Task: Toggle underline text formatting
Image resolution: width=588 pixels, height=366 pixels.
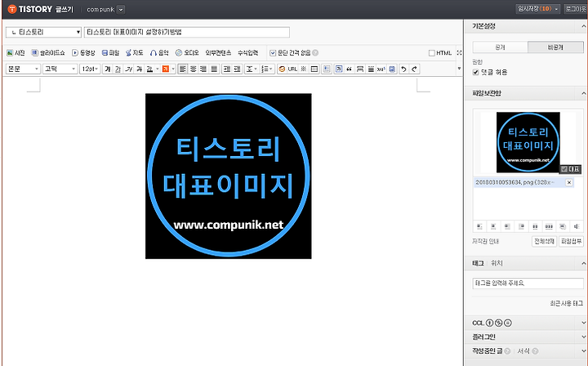Action: tap(118, 69)
